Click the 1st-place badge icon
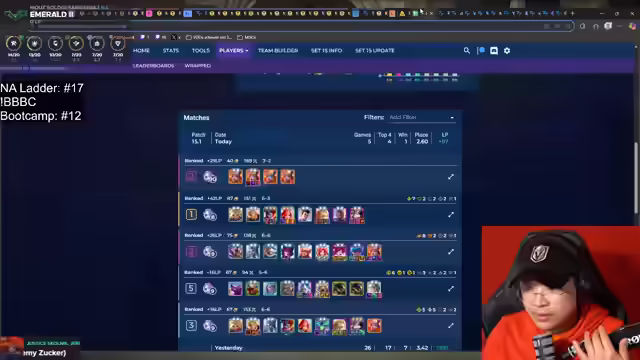The image size is (640, 360). [x=191, y=214]
